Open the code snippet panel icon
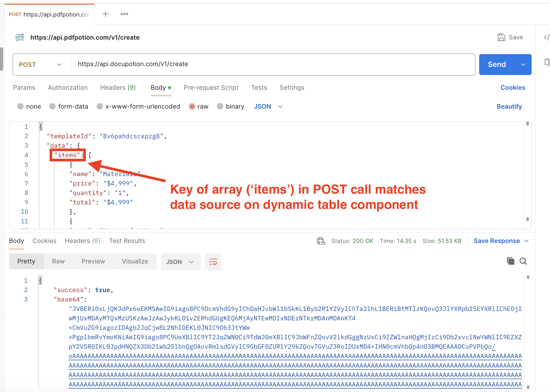This screenshot has width=550, height=392. [546, 37]
